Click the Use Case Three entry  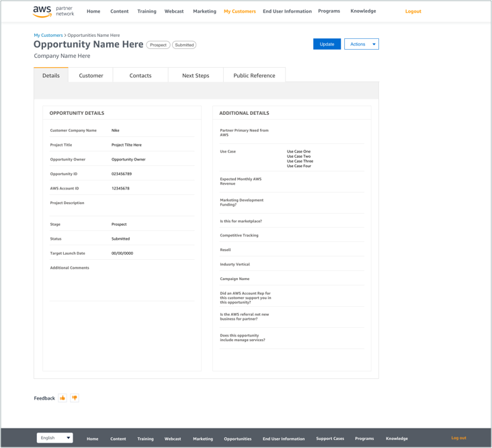click(300, 161)
